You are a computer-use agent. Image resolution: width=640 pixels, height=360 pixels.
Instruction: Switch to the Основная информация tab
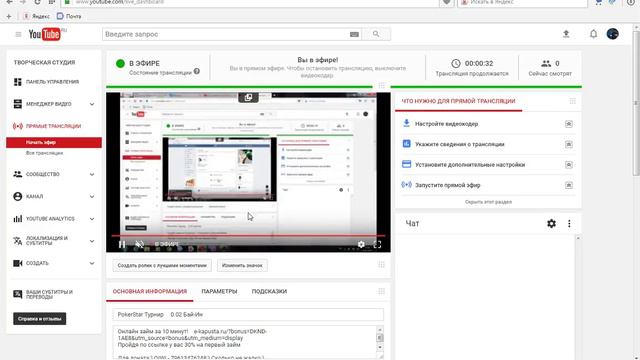[150, 291]
